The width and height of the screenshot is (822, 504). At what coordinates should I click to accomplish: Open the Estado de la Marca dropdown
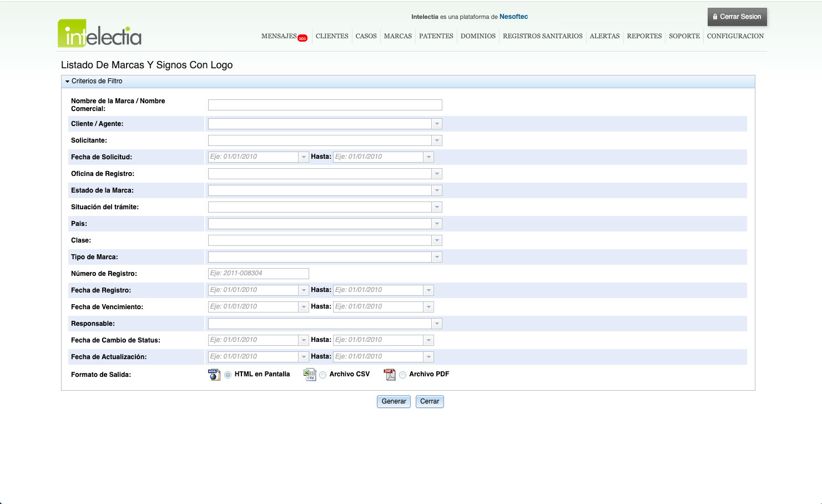[437, 190]
